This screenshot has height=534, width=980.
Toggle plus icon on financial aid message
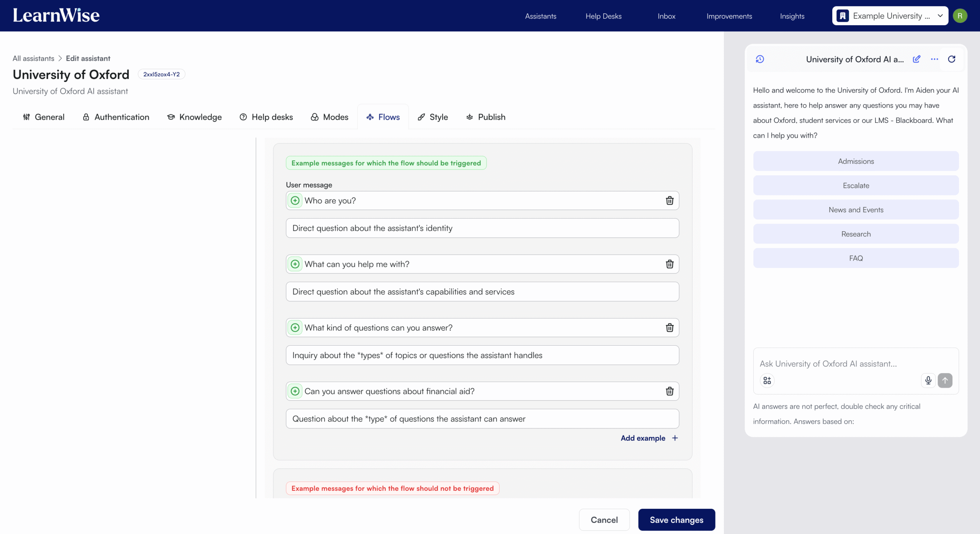[295, 391]
